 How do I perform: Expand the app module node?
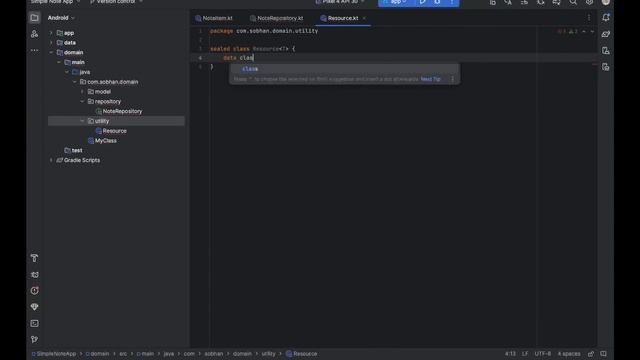click(x=51, y=33)
